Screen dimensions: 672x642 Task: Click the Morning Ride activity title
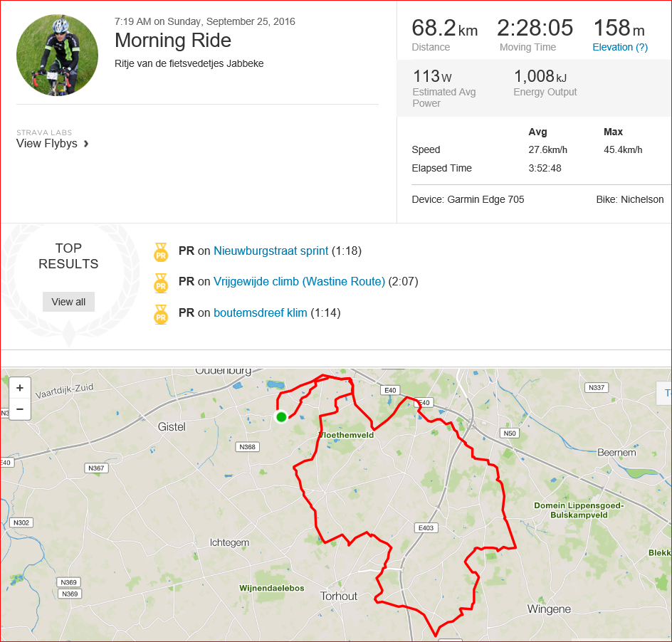coord(173,40)
